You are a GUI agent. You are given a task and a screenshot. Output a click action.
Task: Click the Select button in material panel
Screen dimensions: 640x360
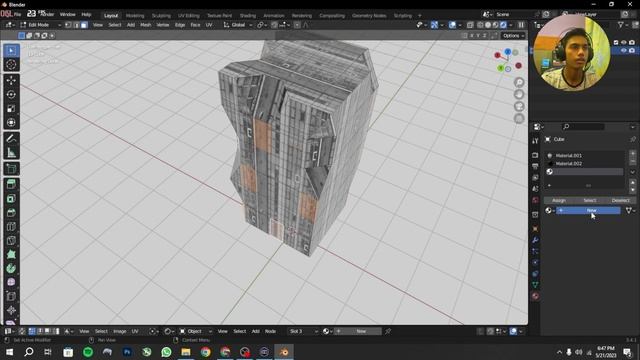(x=589, y=200)
